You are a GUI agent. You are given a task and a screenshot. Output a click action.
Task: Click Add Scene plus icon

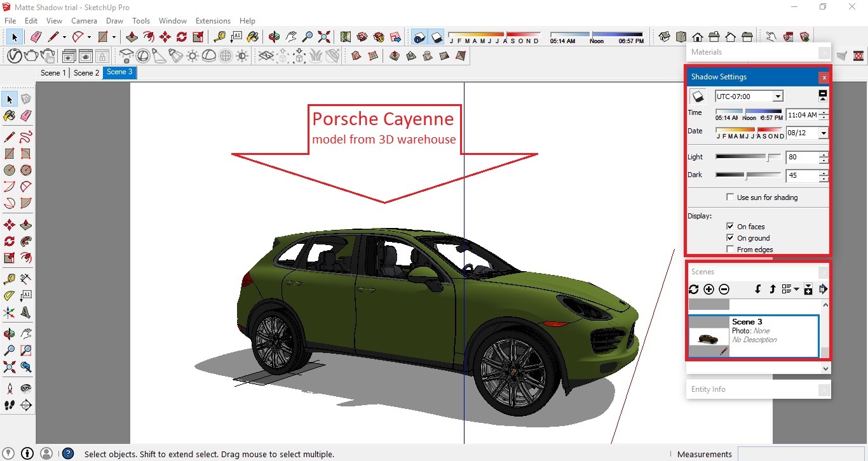[x=709, y=289]
